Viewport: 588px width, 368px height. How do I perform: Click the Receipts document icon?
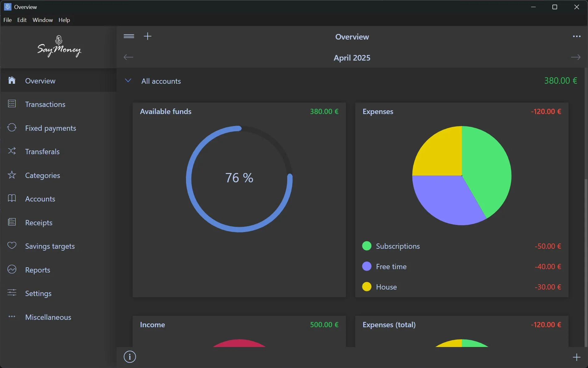click(12, 222)
